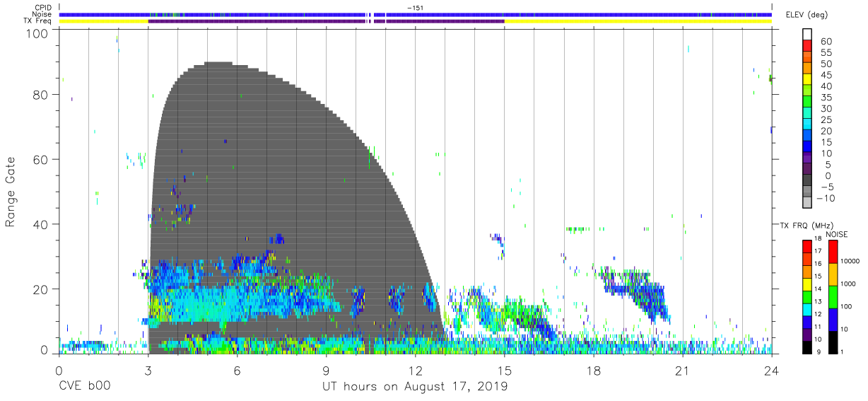Pick ELEV dark gray segment between -5 and 0
Viewport: 868px width, 401px height.
tap(808, 181)
